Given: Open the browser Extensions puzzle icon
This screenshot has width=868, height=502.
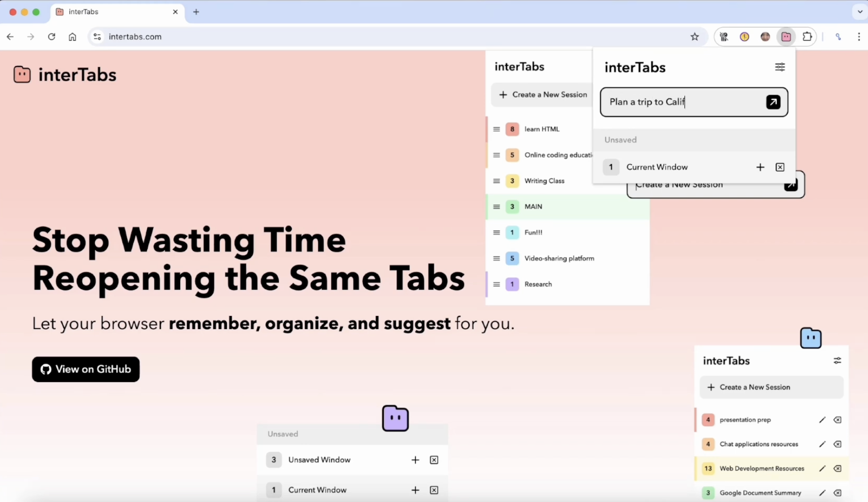Looking at the screenshot, I should (x=807, y=37).
